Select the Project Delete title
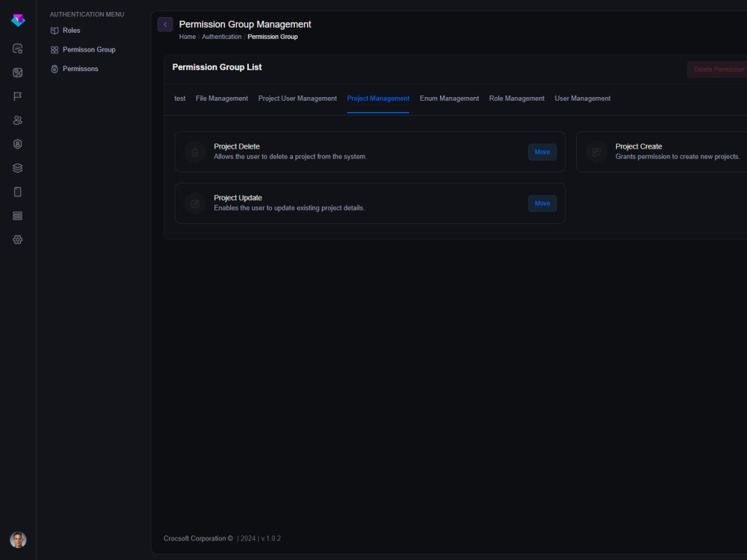The height and width of the screenshot is (560, 747). (237, 146)
